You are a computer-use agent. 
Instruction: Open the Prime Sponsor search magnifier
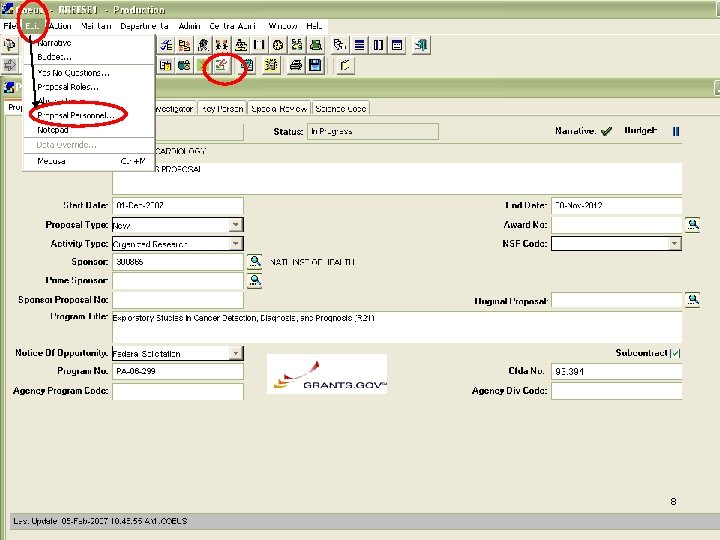pyautogui.click(x=255, y=281)
